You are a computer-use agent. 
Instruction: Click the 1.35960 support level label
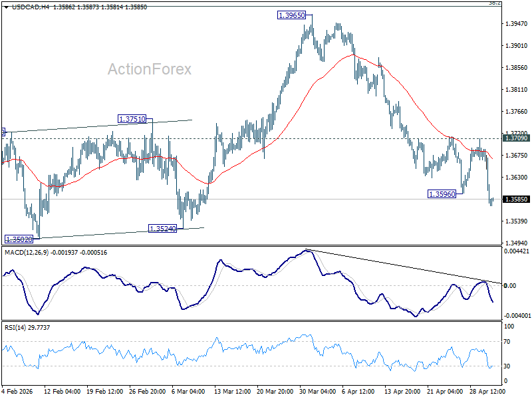click(442, 194)
